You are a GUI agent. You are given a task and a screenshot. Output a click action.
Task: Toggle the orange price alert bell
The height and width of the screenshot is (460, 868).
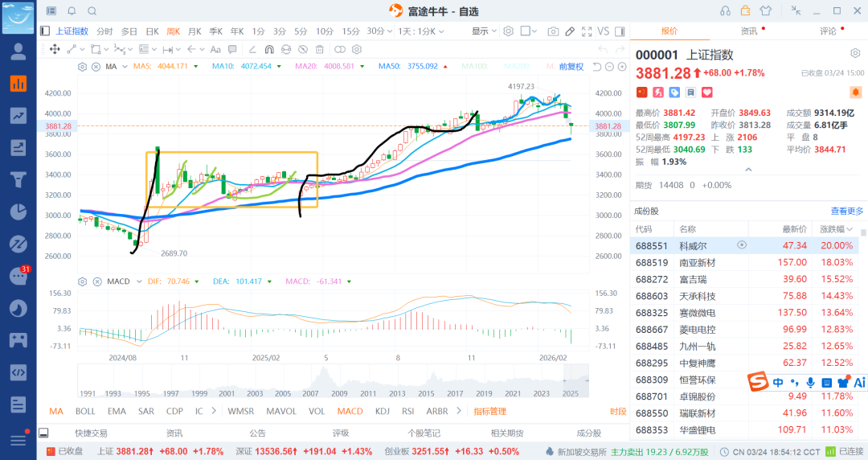tap(855, 92)
